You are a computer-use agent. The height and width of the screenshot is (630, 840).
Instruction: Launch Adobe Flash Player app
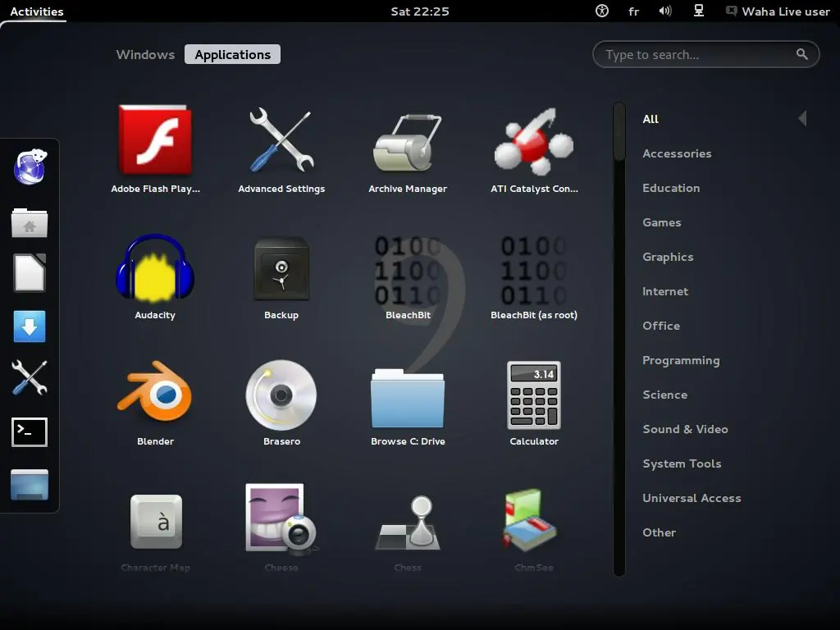click(x=155, y=149)
